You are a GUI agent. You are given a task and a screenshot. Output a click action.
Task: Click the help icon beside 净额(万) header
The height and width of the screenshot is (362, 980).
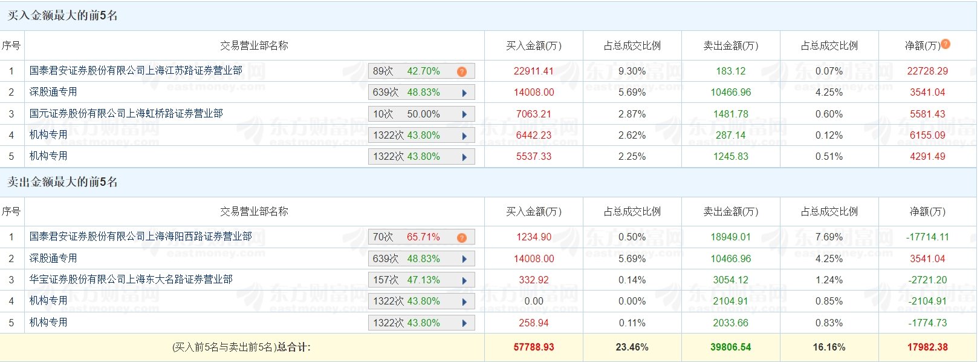pyautogui.click(x=946, y=44)
